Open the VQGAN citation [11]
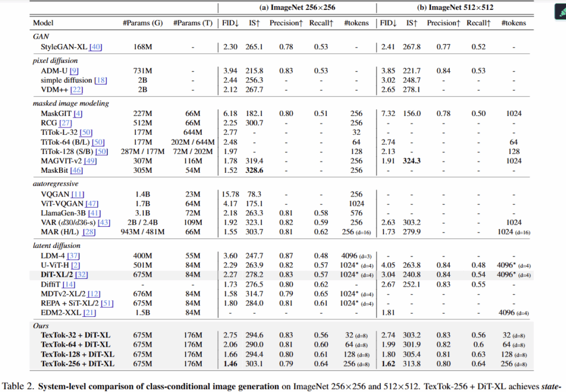This screenshot has height=392, width=566. pos(77,194)
